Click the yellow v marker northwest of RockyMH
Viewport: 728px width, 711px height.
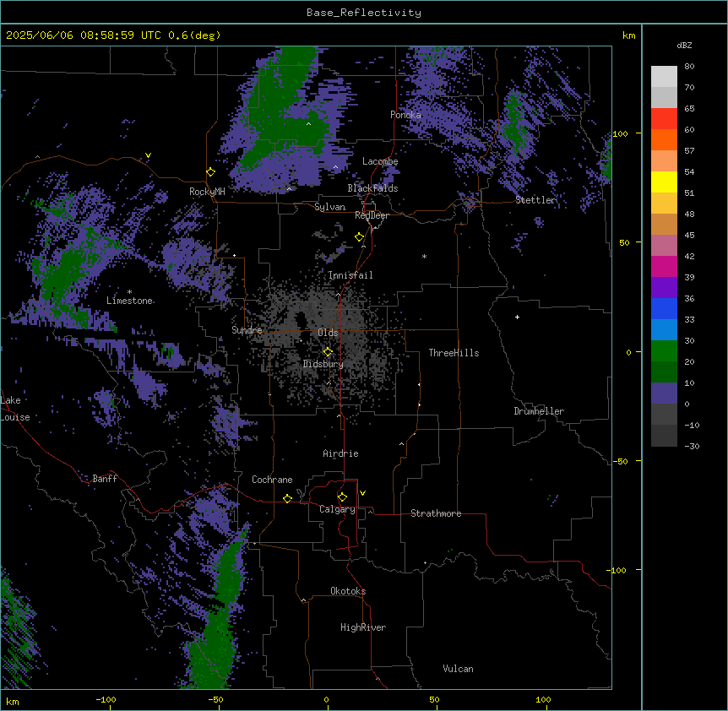pos(148,155)
